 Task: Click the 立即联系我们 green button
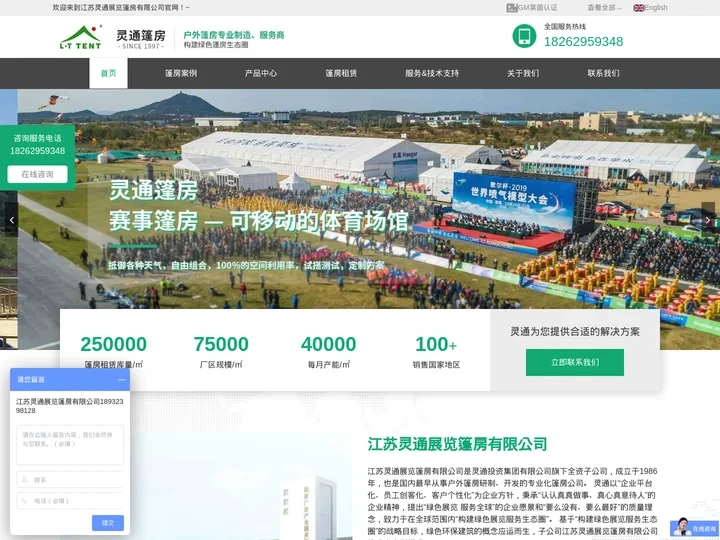574,362
